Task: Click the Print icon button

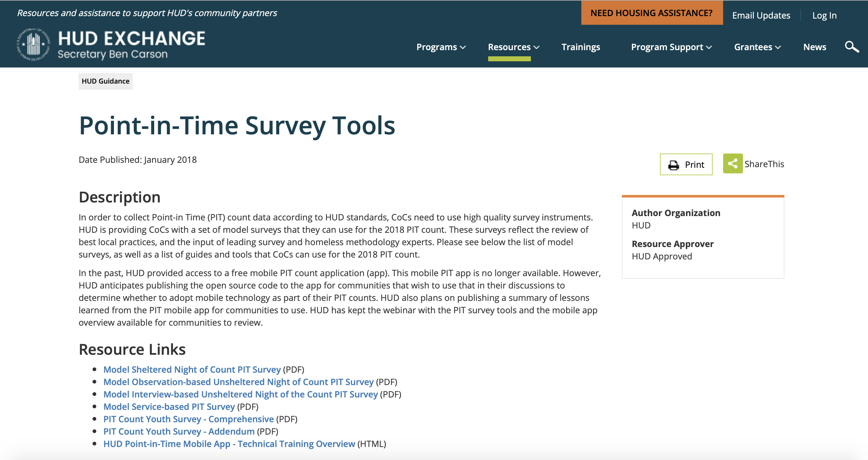Action: click(686, 164)
